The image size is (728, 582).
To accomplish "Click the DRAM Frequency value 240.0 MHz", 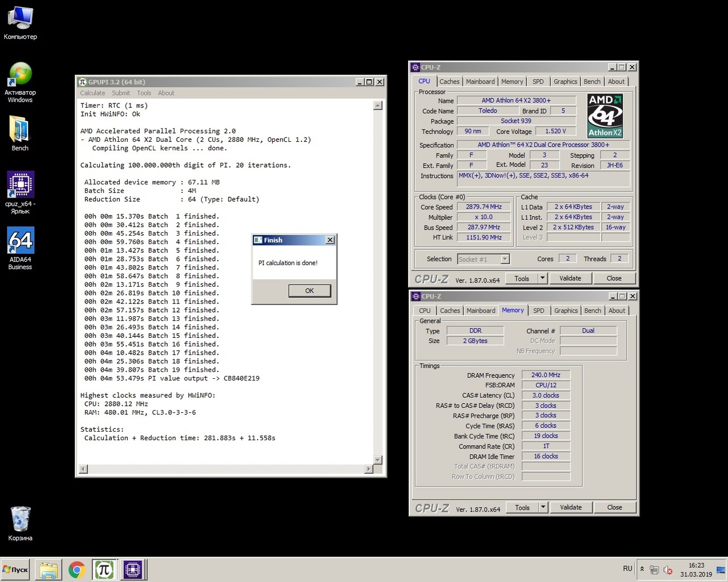I will pos(546,375).
